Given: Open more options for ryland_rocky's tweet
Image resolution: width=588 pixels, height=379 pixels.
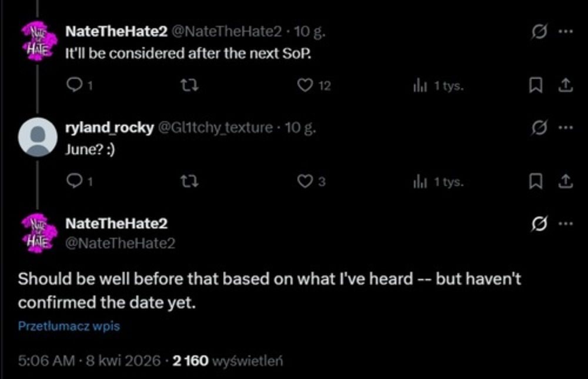Looking at the screenshot, I should pyautogui.click(x=564, y=128).
